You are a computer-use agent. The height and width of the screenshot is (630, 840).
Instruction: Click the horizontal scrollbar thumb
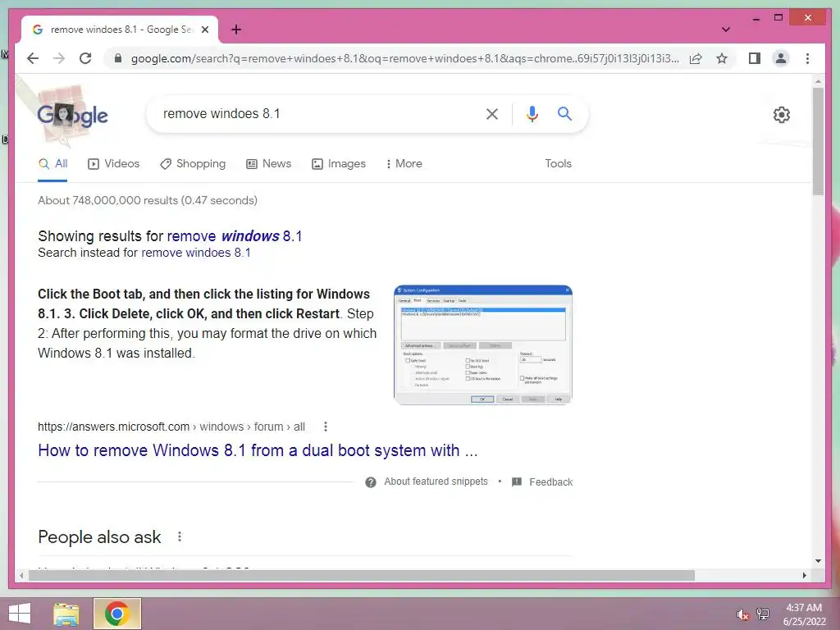(362, 575)
